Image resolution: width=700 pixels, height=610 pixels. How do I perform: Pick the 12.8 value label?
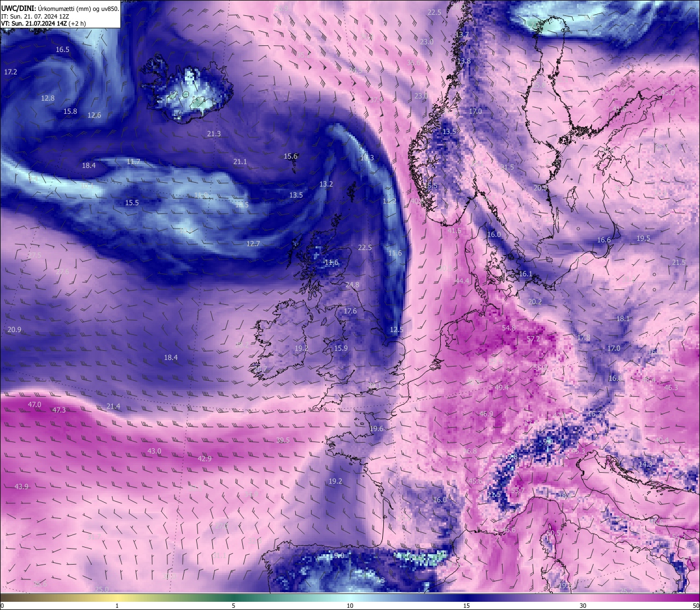48,98
